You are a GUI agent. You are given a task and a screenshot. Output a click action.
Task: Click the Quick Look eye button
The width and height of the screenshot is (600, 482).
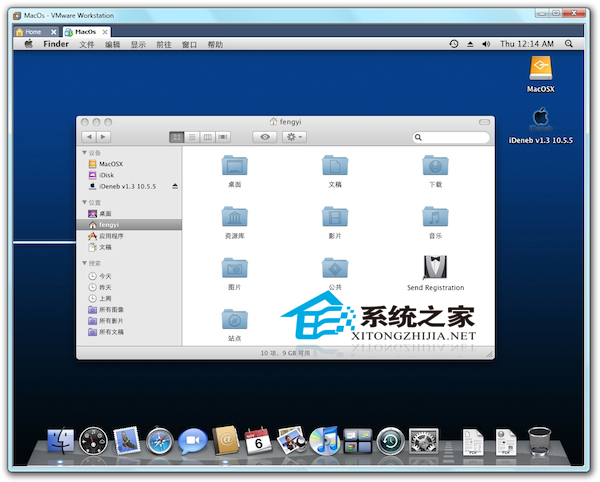point(265,136)
